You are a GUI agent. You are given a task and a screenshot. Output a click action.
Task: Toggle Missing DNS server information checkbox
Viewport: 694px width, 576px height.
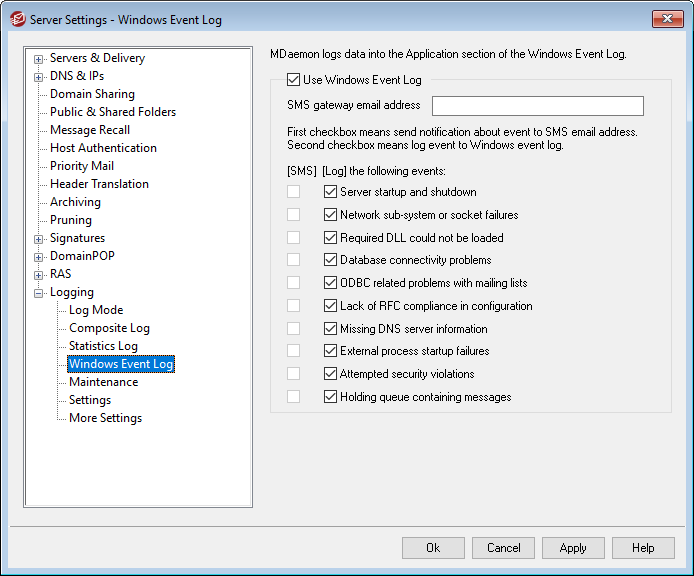click(x=331, y=329)
